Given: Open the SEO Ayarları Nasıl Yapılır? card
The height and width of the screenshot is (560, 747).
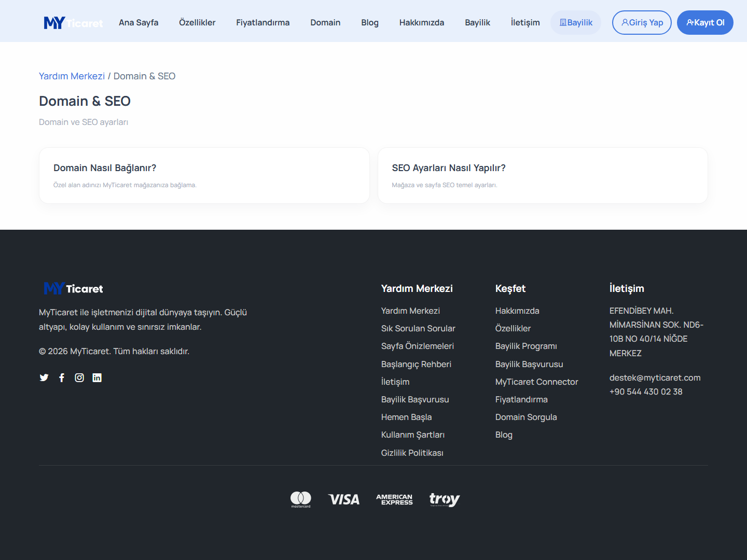Looking at the screenshot, I should pyautogui.click(x=543, y=176).
